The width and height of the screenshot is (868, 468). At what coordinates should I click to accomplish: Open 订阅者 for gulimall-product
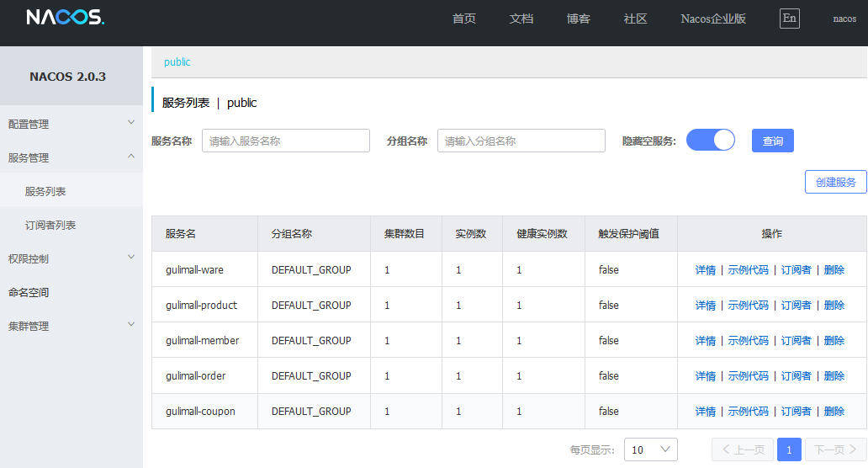coord(796,306)
